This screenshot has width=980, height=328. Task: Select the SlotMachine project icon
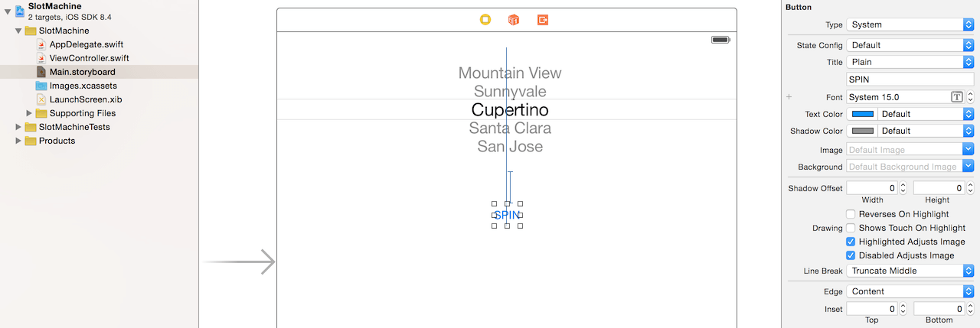tap(19, 11)
